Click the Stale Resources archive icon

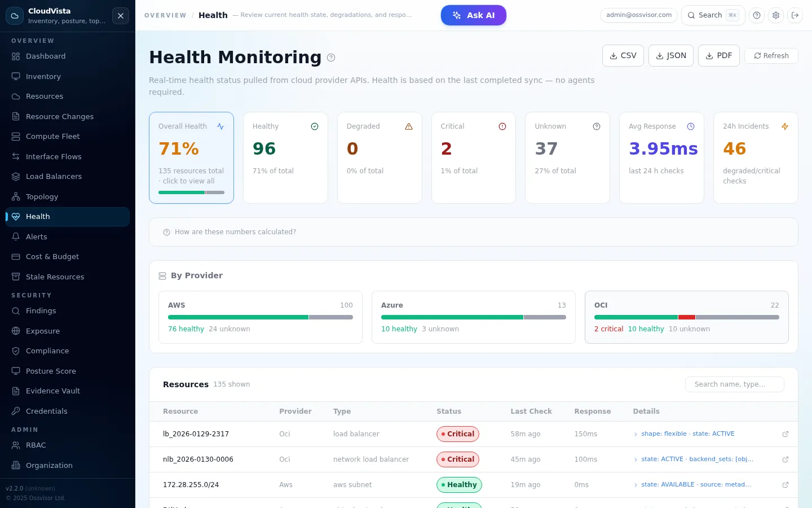point(16,277)
